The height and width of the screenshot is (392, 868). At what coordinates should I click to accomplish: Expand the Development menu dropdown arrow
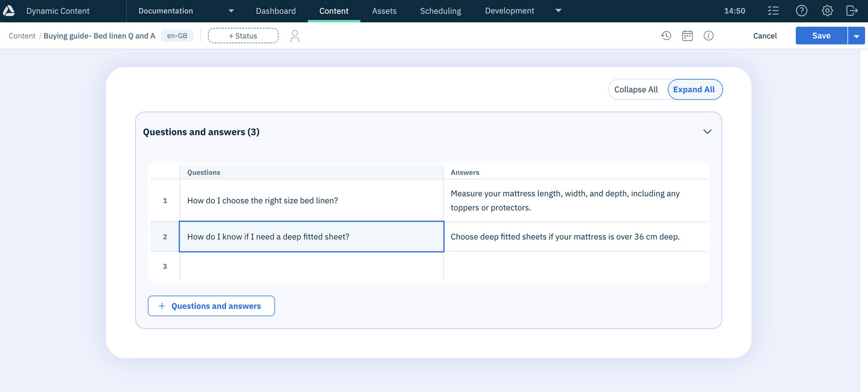(558, 11)
